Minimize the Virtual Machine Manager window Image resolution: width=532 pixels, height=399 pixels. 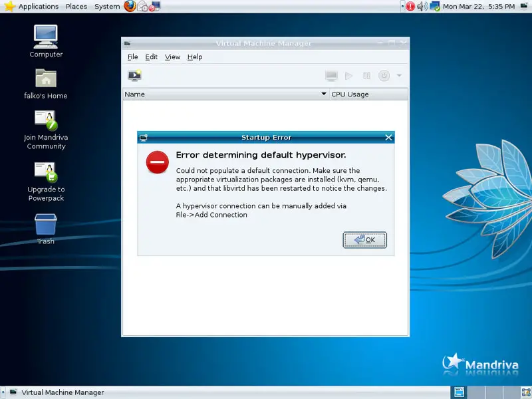pyautogui.click(x=380, y=43)
